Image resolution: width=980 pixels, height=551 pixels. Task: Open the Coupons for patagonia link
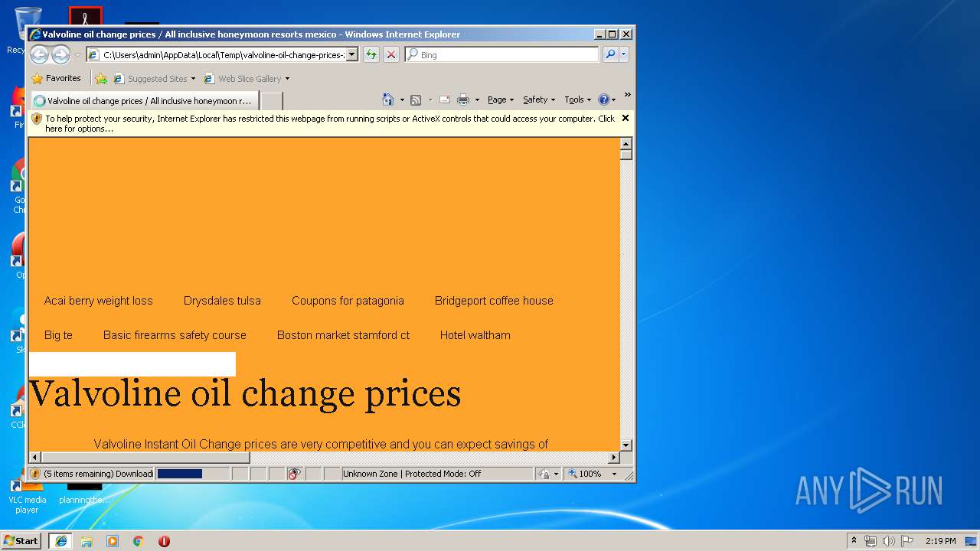tap(348, 301)
